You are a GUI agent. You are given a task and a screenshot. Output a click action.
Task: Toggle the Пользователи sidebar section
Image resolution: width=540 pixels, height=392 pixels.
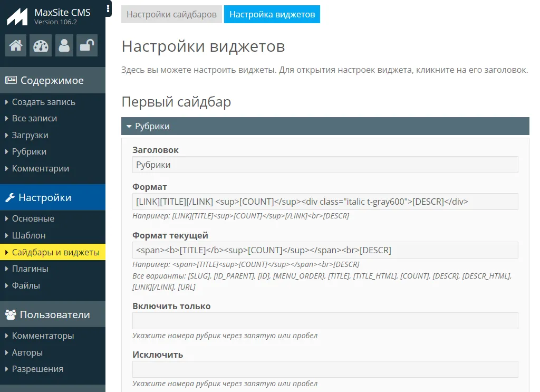point(52,314)
